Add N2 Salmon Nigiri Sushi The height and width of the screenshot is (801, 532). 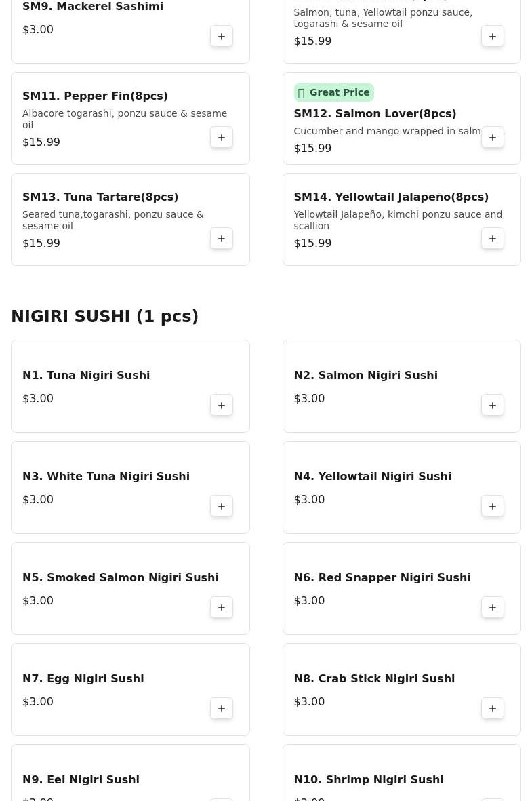[493, 406]
